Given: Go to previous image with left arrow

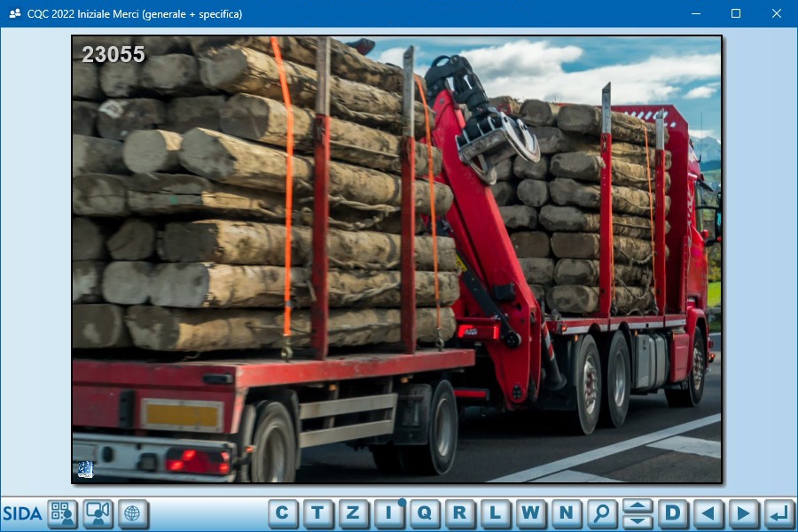Looking at the screenshot, I should click(x=708, y=512).
